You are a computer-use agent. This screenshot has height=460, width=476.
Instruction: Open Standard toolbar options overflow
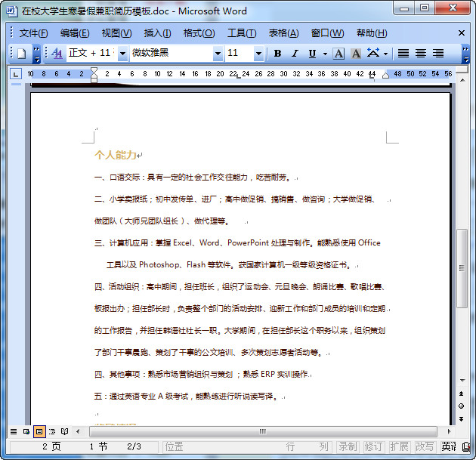(36, 54)
